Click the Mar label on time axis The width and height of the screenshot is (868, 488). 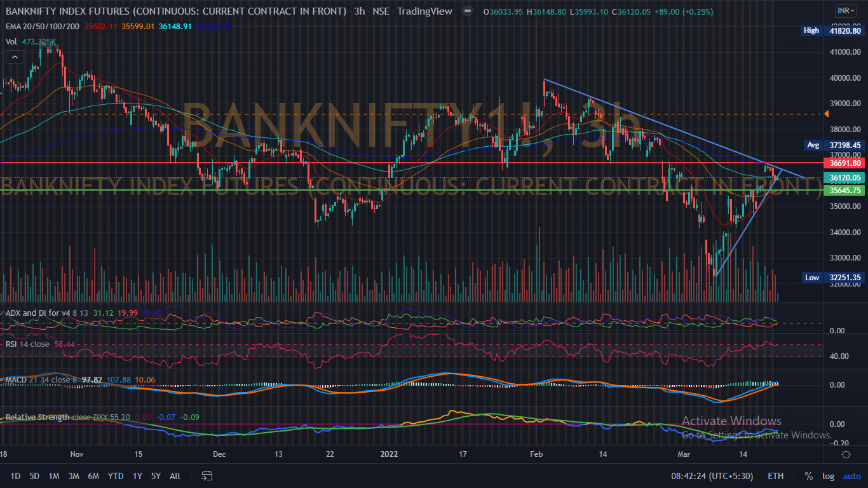point(683,454)
